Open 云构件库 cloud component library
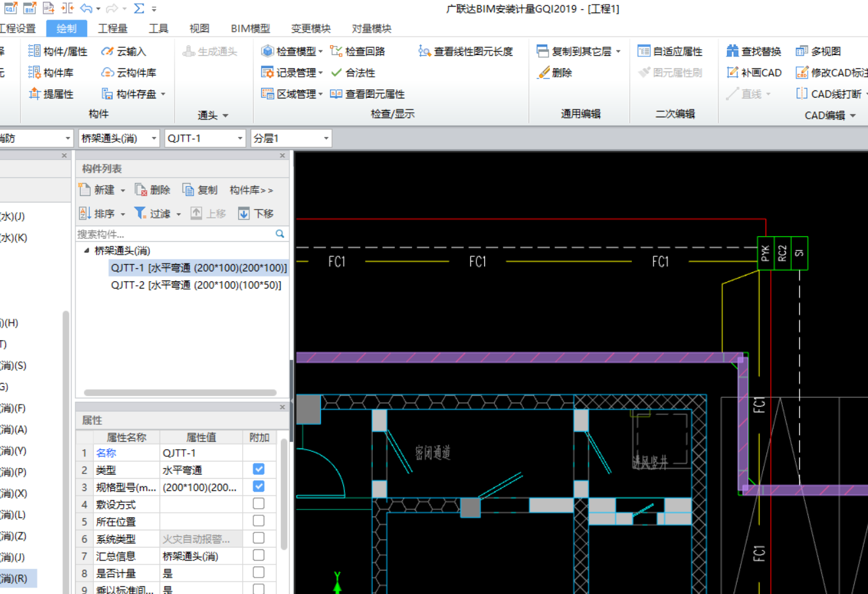 129,73
